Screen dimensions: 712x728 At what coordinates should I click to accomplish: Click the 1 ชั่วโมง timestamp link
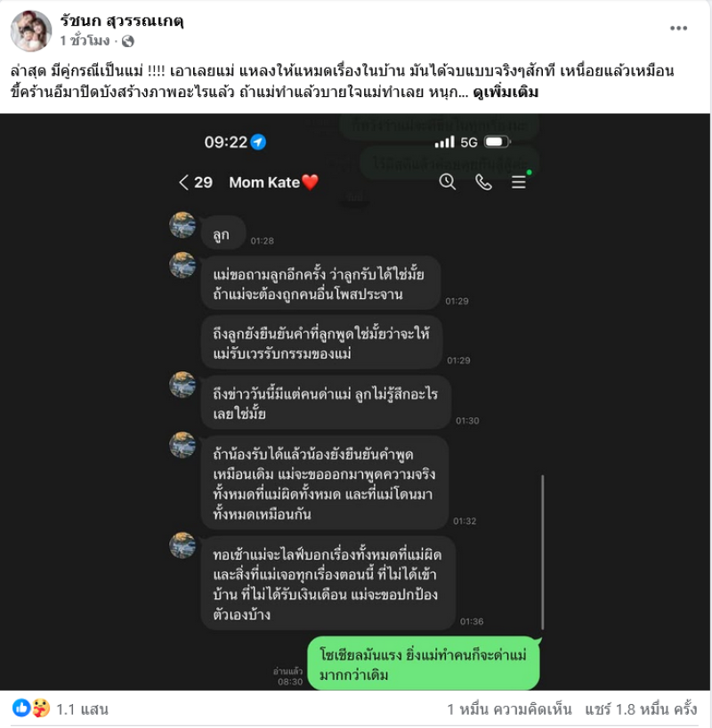coord(85,41)
